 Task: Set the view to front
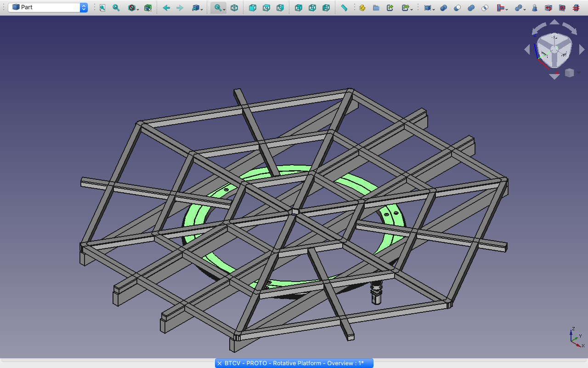pyautogui.click(x=253, y=8)
